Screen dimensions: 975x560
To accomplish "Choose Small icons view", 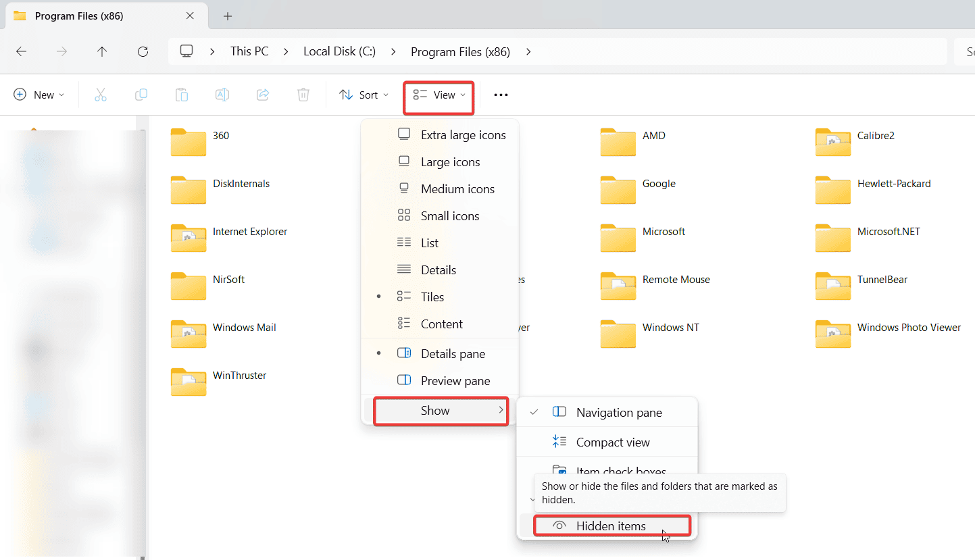I will [x=440, y=216].
